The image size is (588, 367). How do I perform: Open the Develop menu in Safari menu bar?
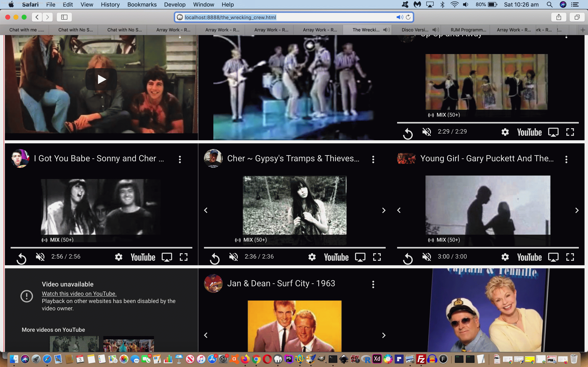[174, 5]
